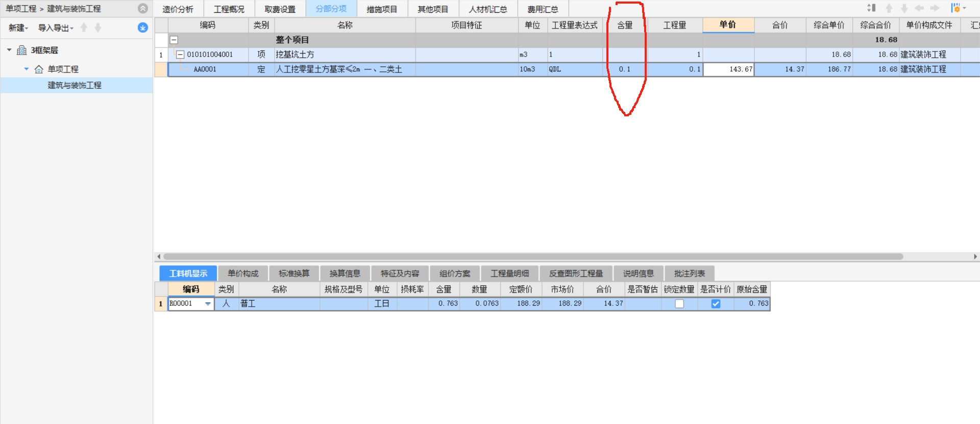This screenshot has height=424, width=980.
Task: Open the 工料机显示 bottom tab
Action: click(188, 273)
